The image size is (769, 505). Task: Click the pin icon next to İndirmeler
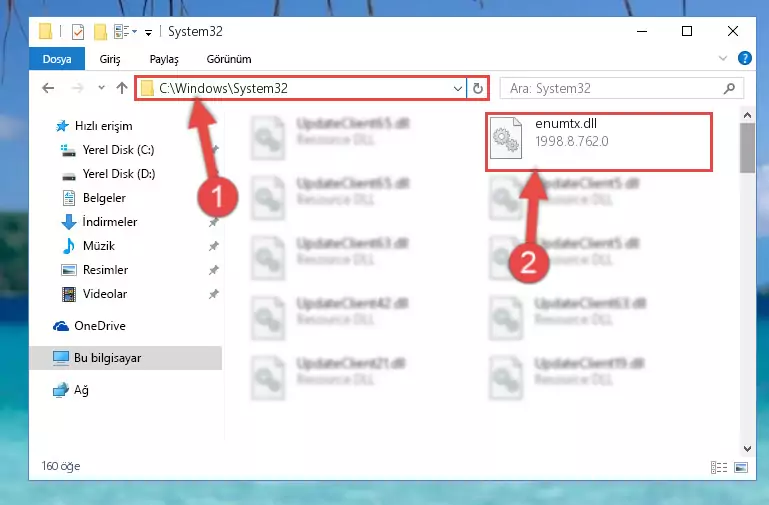pos(213,222)
